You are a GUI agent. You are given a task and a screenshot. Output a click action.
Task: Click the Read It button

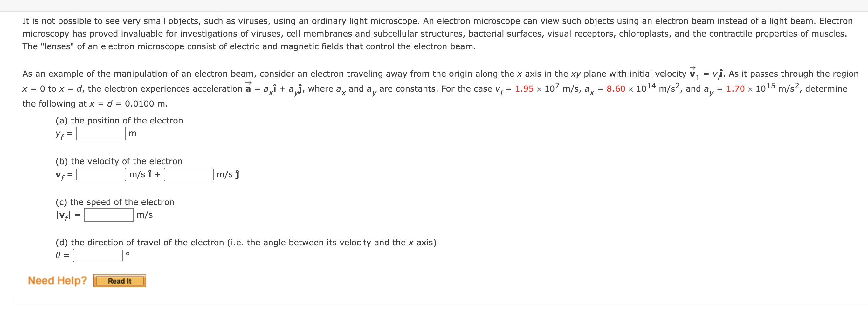(x=119, y=281)
